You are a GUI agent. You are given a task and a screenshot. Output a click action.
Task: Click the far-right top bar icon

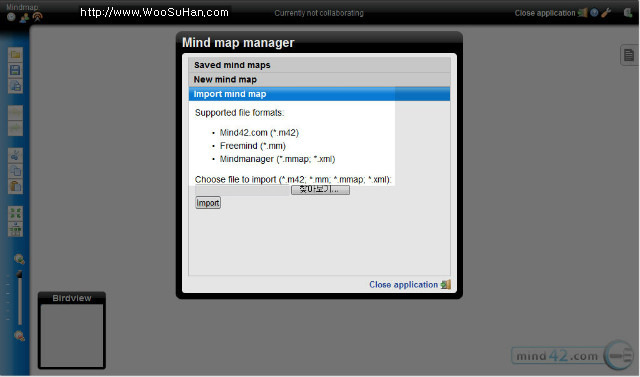click(x=628, y=13)
